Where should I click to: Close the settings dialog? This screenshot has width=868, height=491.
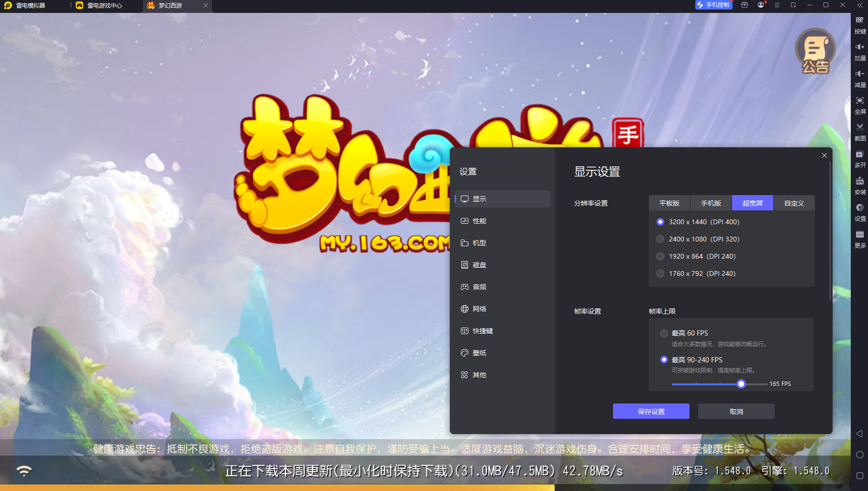[824, 155]
